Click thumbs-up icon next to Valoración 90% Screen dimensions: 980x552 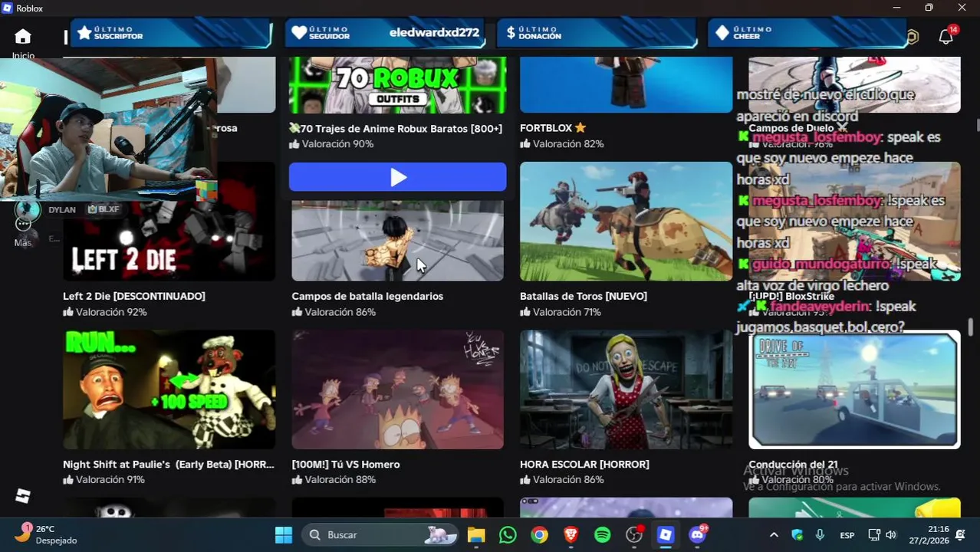[294, 144]
